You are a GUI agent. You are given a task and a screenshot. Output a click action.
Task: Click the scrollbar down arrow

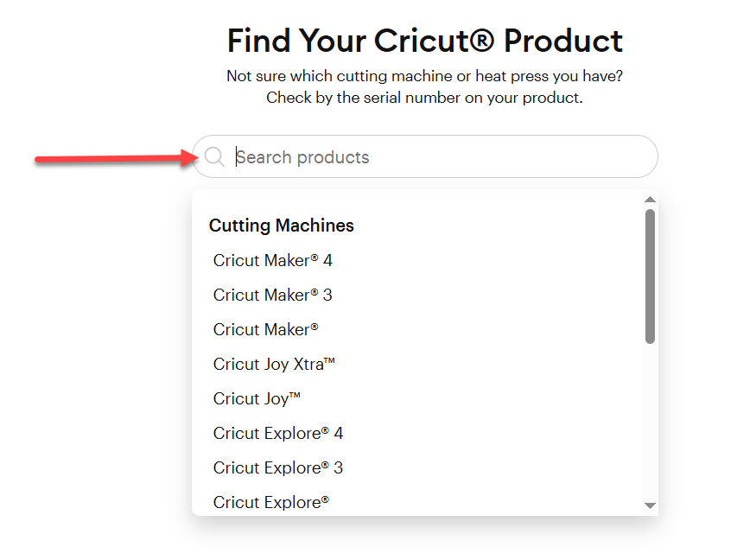[651, 505]
